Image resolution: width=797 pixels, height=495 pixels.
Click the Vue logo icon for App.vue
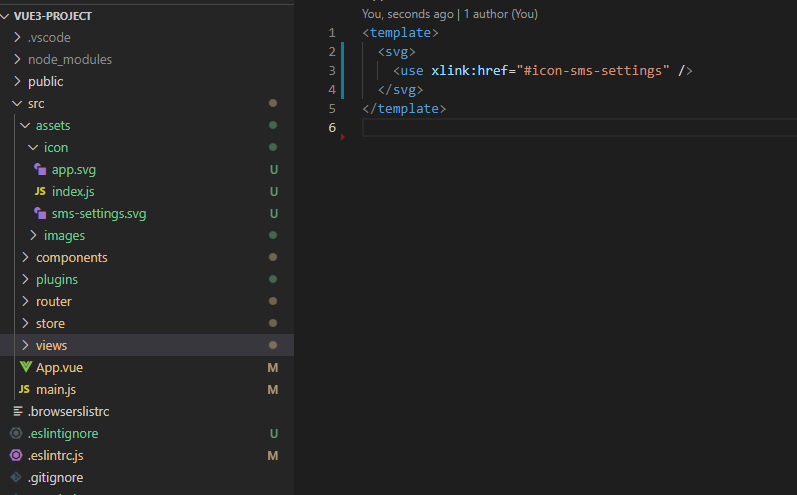(25, 367)
